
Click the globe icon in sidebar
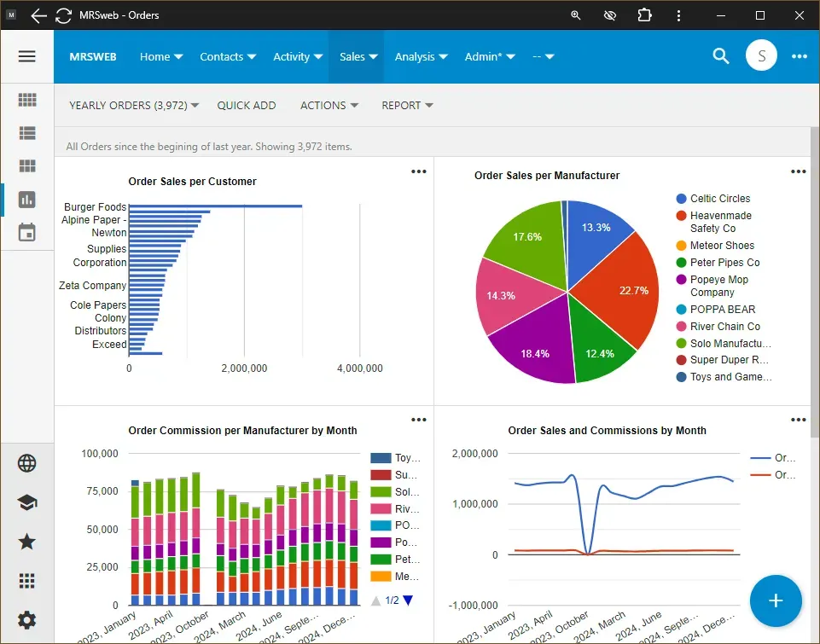[27, 463]
